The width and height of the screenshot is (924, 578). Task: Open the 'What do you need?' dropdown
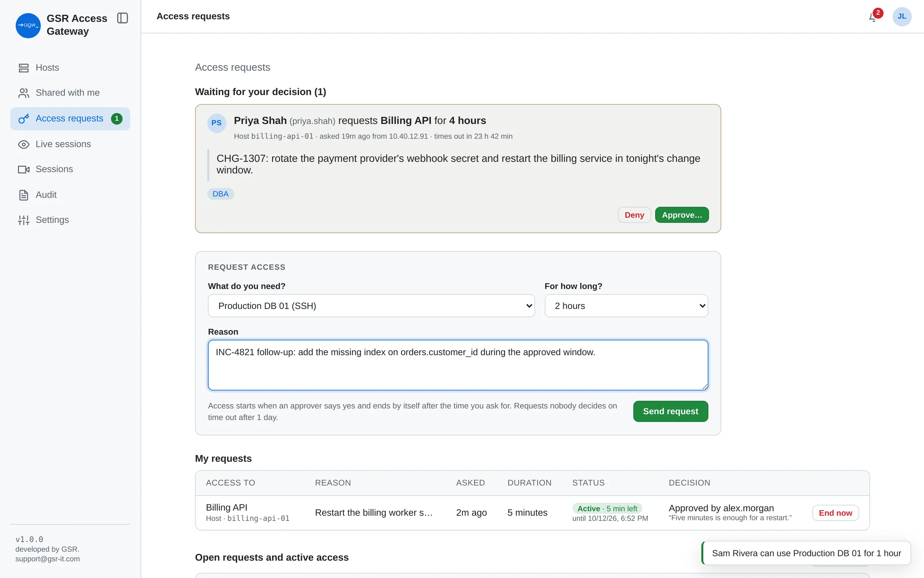371,306
